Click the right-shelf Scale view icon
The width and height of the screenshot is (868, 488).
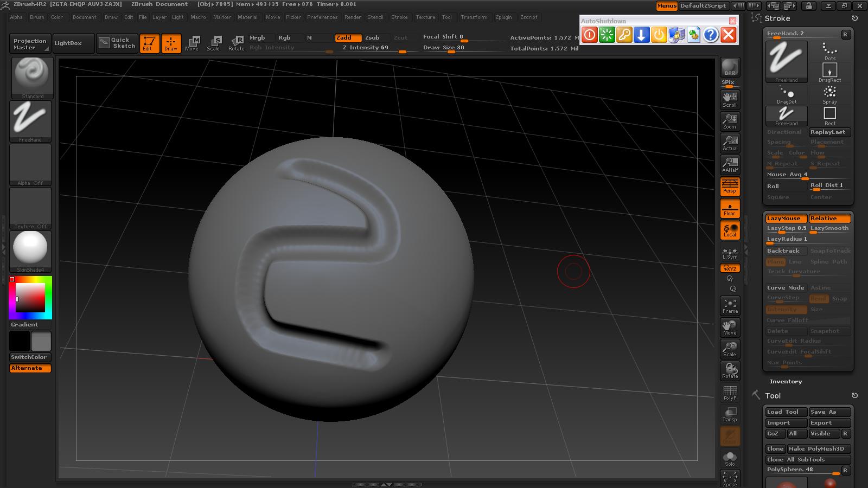click(x=730, y=349)
